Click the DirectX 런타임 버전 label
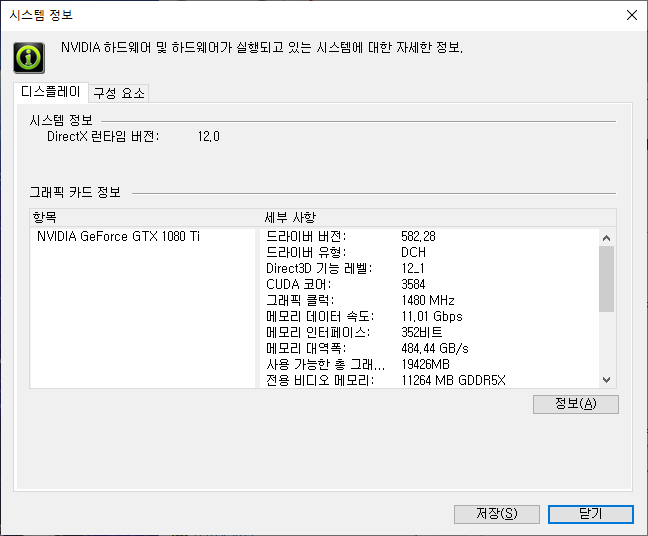The height and width of the screenshot is (536, 648). tap(103, 136)
